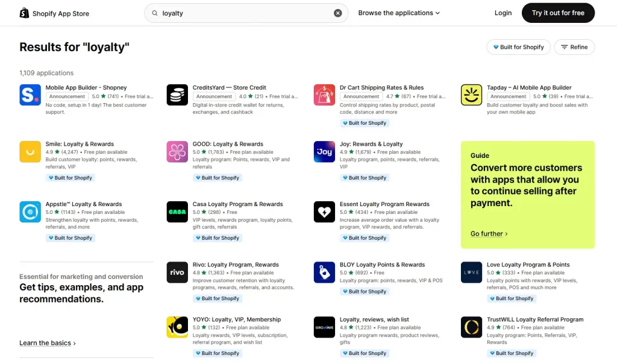The width and height of the screenshot is (617, 364).
Task: Open the CreditsYard — Store Credit title
Action: coord(229,87)
